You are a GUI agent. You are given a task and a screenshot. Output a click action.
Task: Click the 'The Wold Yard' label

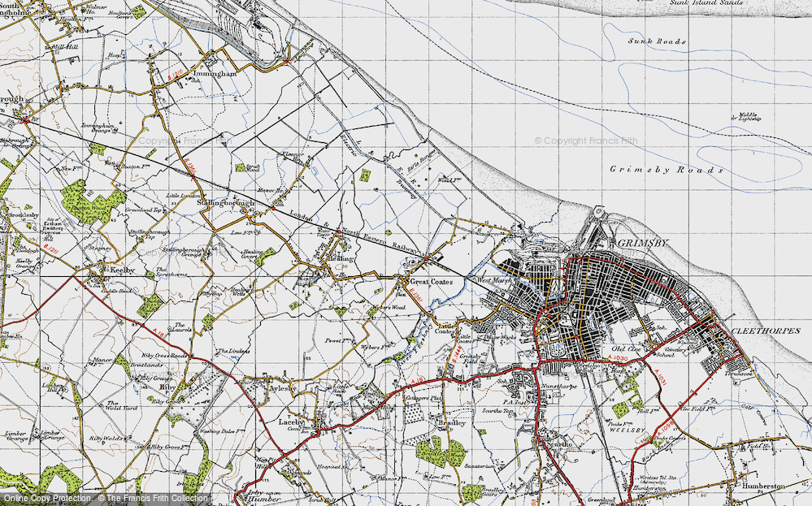click(120, 405)
